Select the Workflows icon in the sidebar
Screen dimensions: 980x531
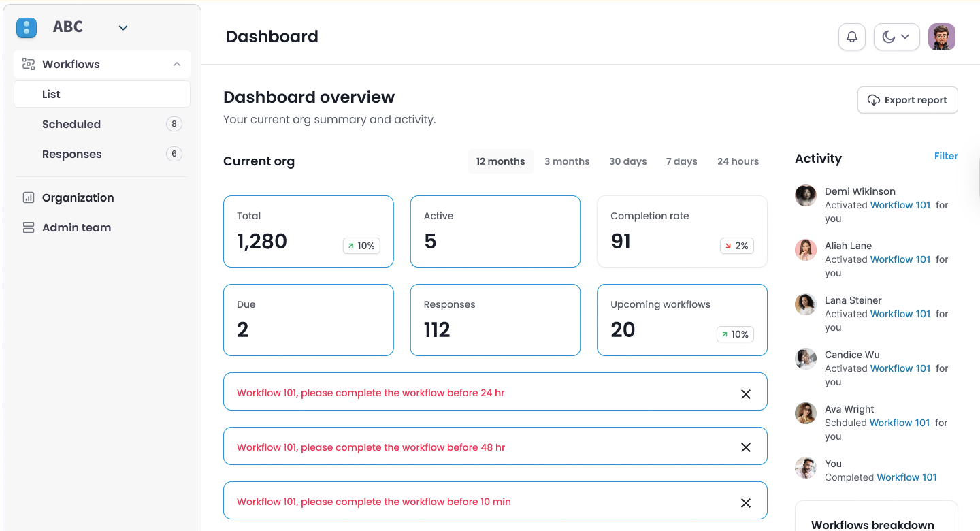pos(28,63)
